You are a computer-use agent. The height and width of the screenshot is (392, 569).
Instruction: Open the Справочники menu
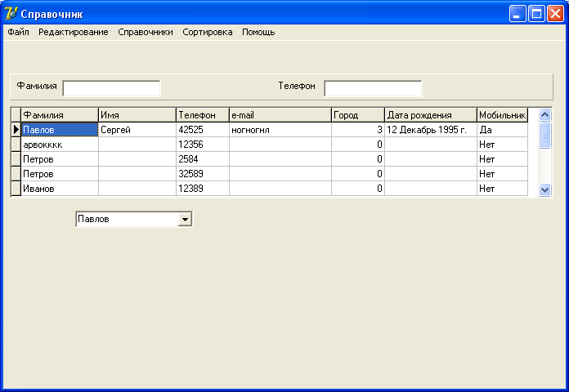(146, 33)
